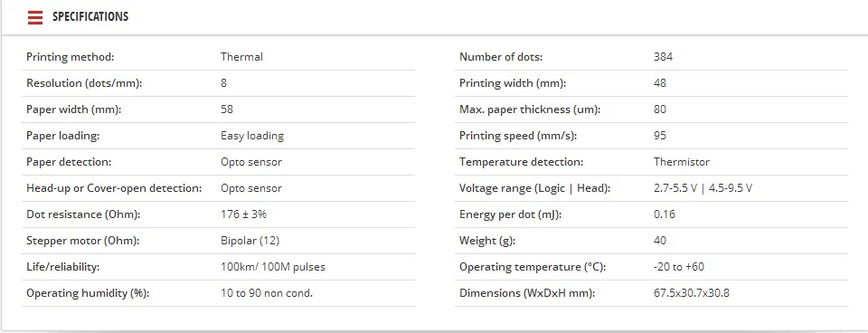Click the red hamburger icon beside Specifications
This screenshot has width=868, height=333.
tap(35, 17)
